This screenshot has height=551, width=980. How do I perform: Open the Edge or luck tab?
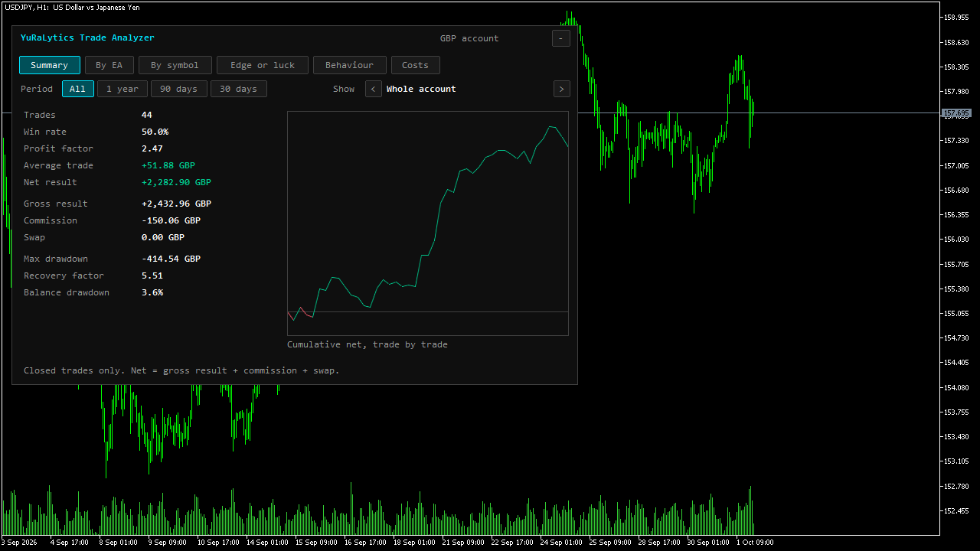coord(263,65)
